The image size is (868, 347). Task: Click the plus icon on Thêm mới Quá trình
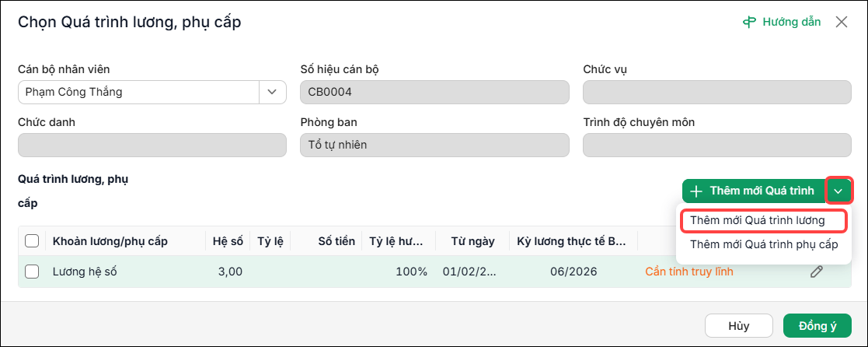tap(695, 191)
